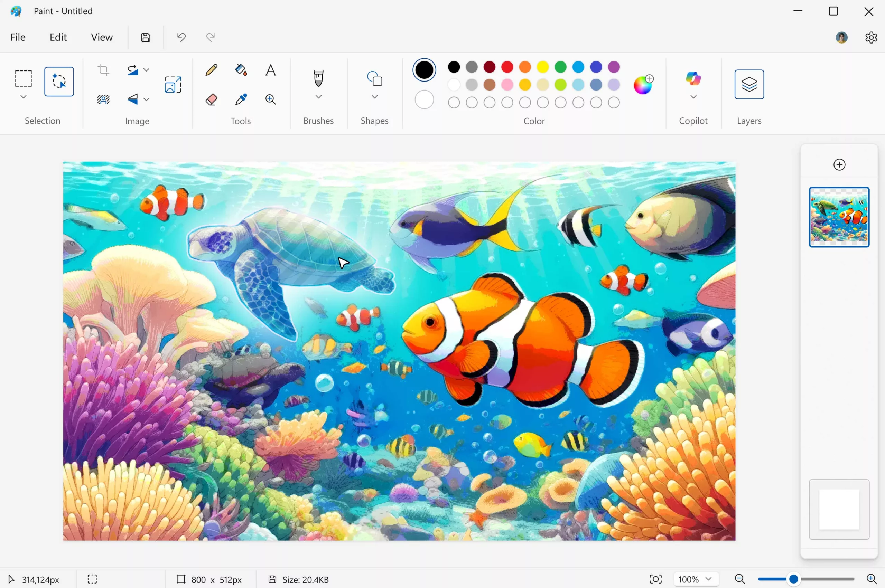
Task: Select the Magnifier tool
Action: coord(270,99)
